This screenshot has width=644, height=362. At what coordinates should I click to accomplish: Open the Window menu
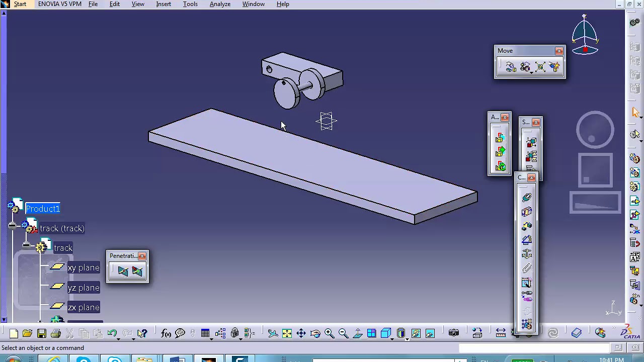tap(254, 4)
